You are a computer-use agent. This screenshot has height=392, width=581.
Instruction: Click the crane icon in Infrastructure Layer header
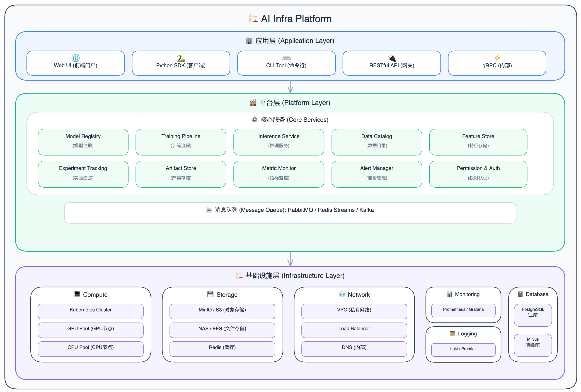point(239,275)
